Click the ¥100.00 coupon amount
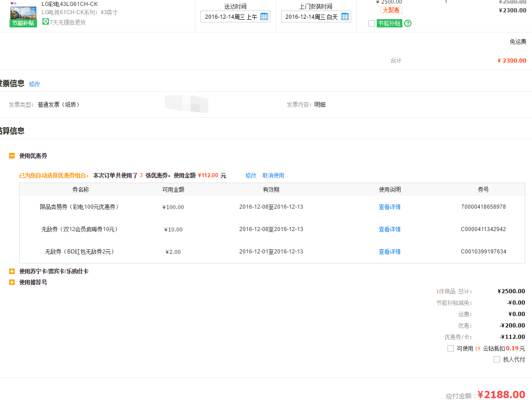Image resolution: width=532 pixels, height=400 pixels. point(173,207)
